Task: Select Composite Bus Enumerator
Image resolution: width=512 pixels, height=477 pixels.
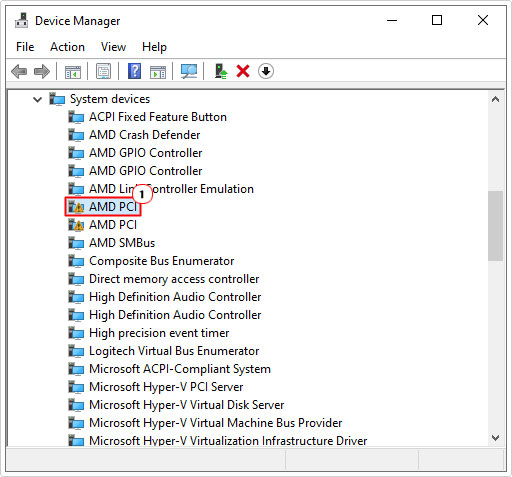Action: pyautogui.click(x=162, y=261)
